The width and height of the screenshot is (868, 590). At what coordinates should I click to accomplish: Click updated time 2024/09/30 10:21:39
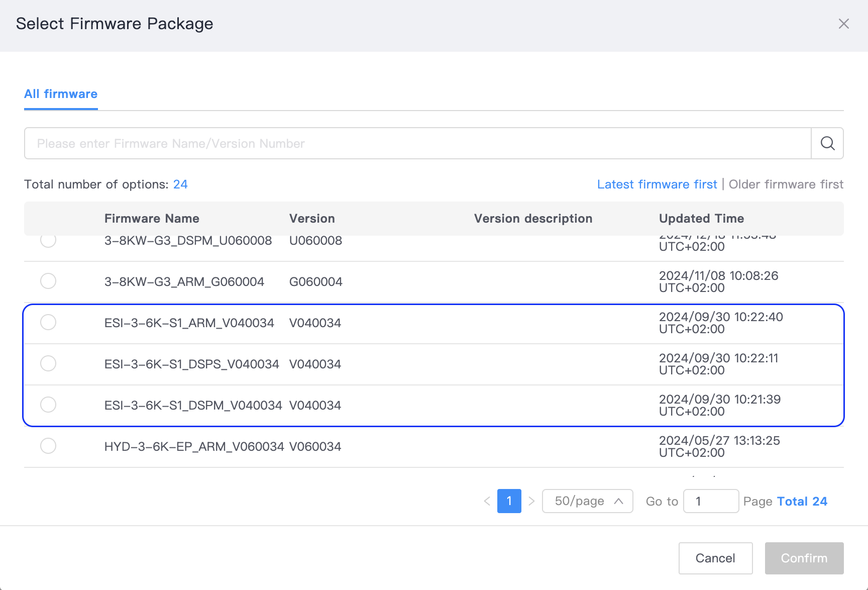(x=720, y=399)
